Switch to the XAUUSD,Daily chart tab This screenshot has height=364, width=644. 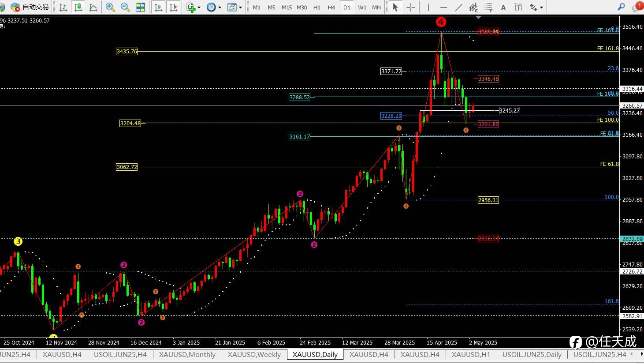click(315, 354)
